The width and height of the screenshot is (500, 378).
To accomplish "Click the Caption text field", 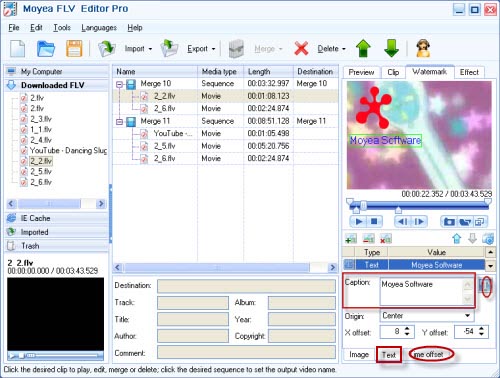I will pyautogui.click(x=422, y=292).
